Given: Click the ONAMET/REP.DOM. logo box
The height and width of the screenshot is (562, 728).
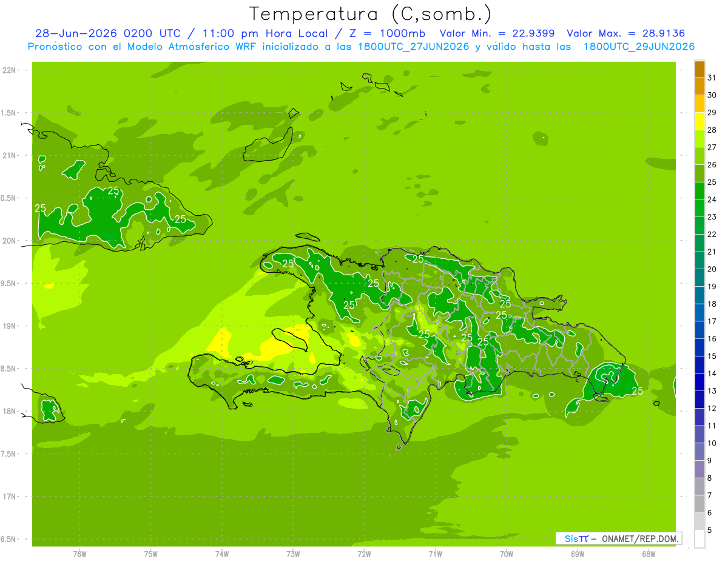Looking at the screenshot, I should click(618, 538).
